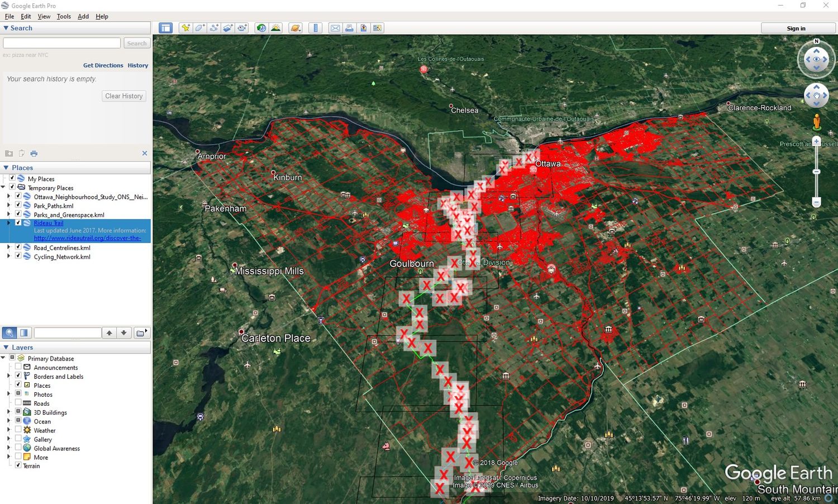
Task: Uncheck the Terrain layer checkbox
Action: [18, 465]
